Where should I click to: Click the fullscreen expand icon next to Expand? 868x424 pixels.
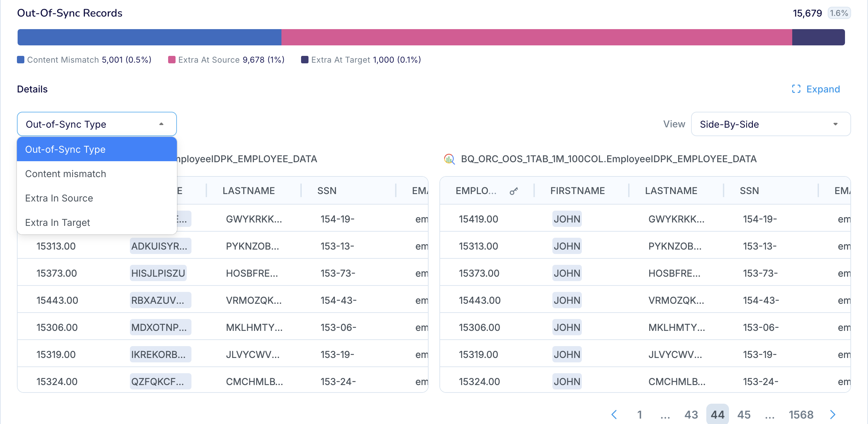click(x=796, y=89)
